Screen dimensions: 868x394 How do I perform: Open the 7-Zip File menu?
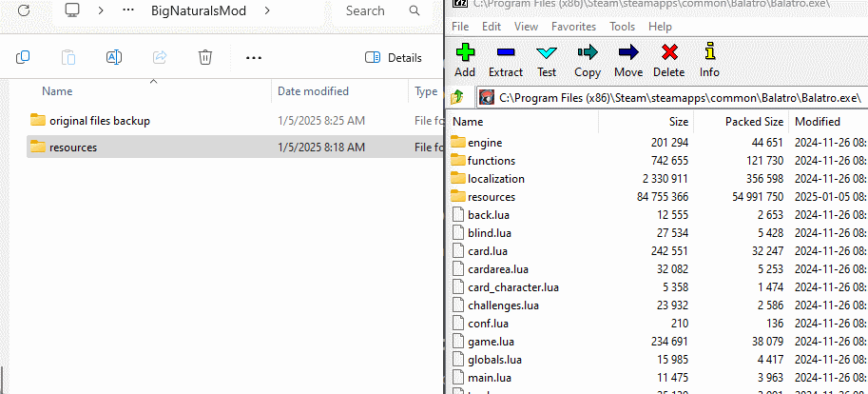(460, 26)
